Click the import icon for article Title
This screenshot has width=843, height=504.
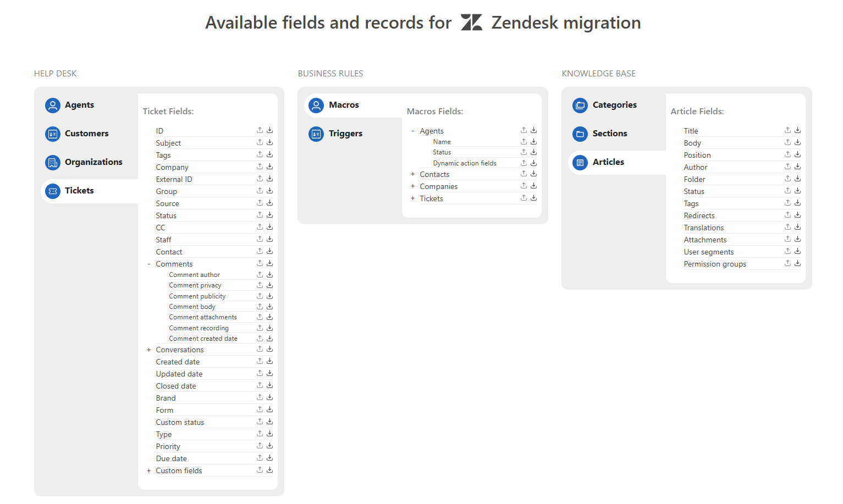[x=798, y=130]
